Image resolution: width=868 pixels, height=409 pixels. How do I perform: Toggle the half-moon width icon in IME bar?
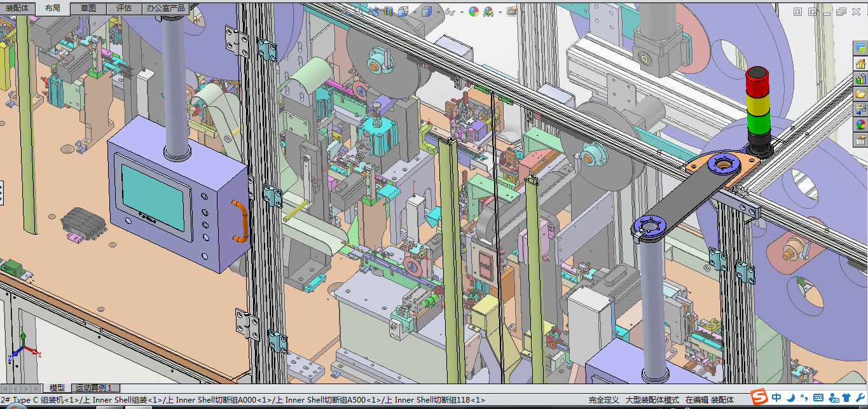(x=790, y=398)
